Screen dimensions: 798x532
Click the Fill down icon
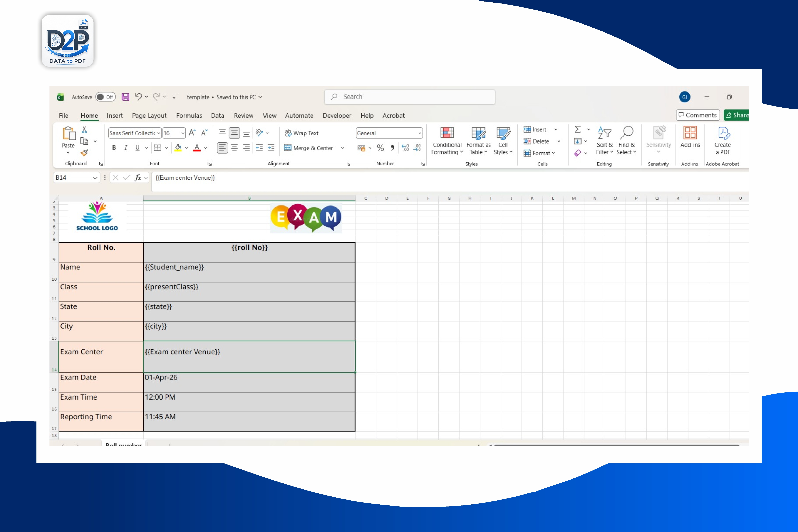point(577,141)
